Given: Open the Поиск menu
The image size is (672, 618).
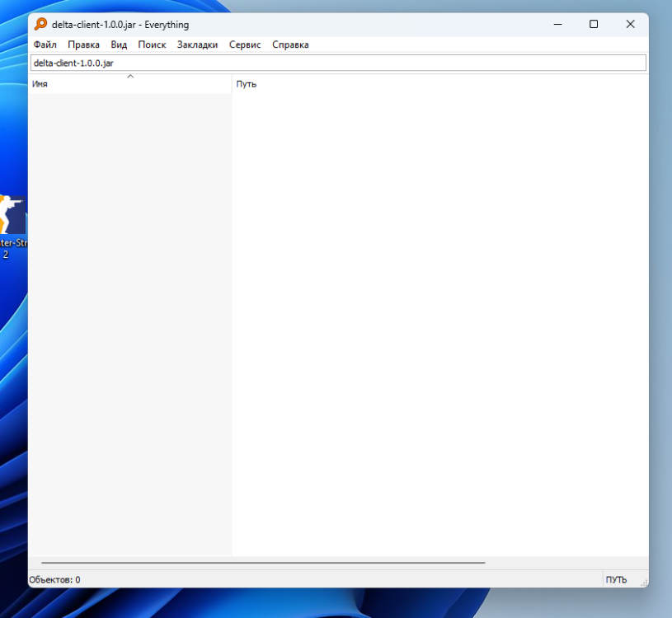Looking at the screenshot, I should (x=152, y=44).
